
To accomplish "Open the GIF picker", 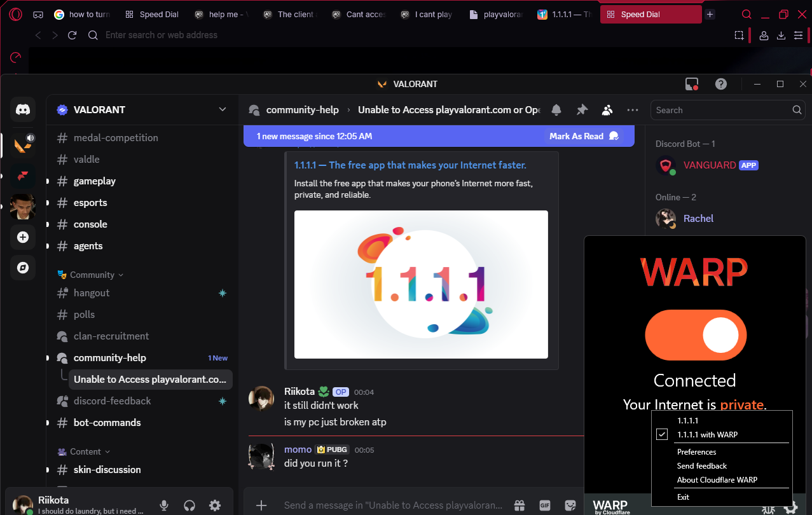I will [x=545, y=505].
